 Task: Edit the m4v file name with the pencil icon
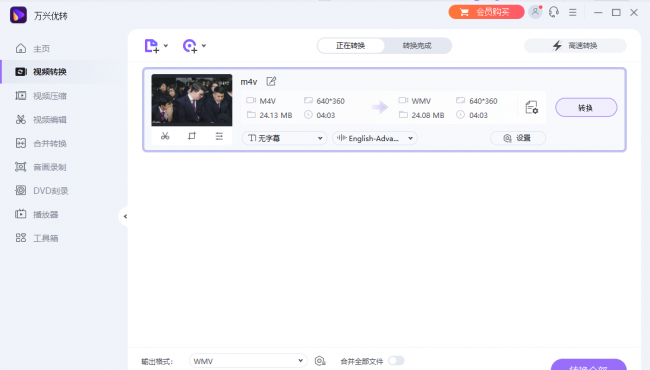pos(271,81)
